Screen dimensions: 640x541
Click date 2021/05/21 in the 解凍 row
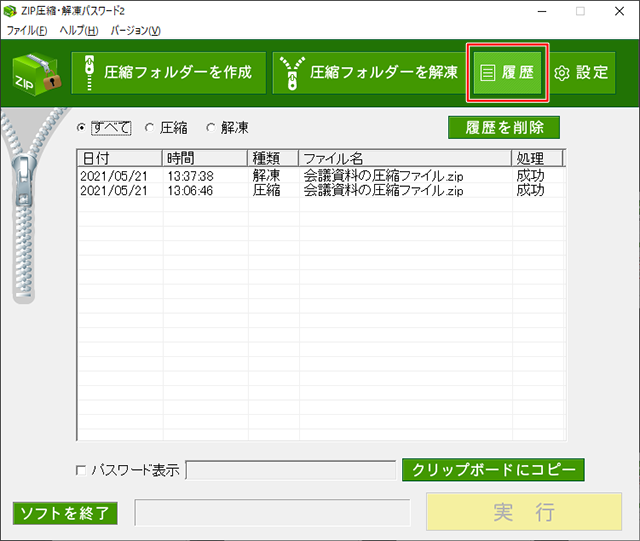114,176
